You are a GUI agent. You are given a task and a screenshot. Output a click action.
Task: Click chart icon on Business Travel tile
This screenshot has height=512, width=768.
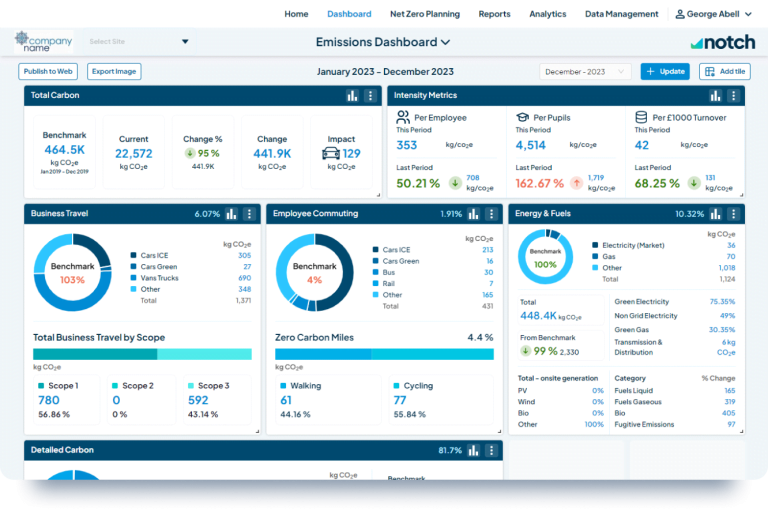(231, 214)
